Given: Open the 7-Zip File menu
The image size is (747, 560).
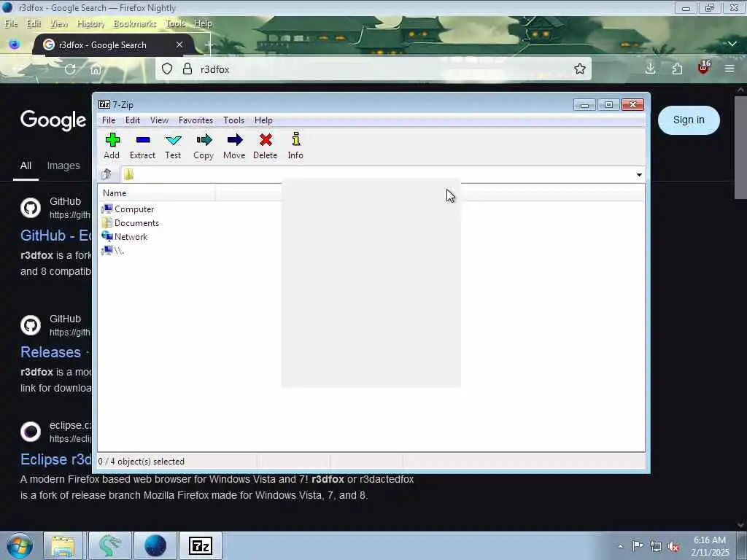Looking at the screenshot, I should [x=109, y=120].
